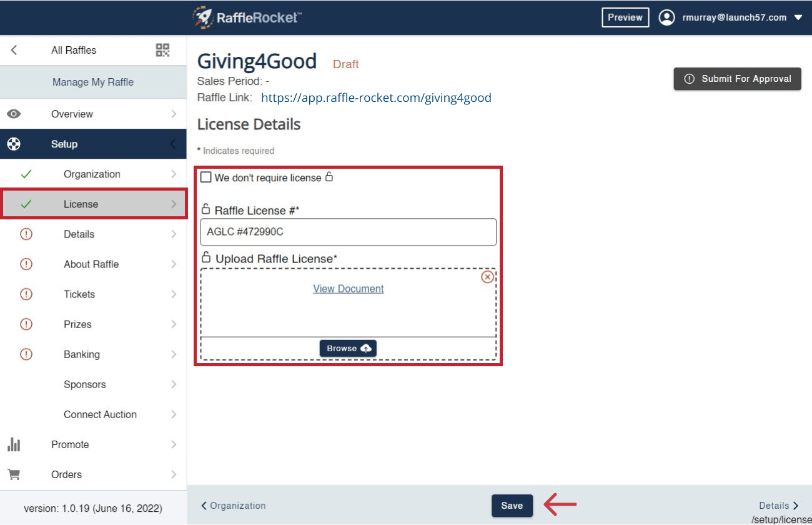Viewport: 812px width, 525px height.
Task: Click the Raffle License # input field
Action: click(348, 232)
